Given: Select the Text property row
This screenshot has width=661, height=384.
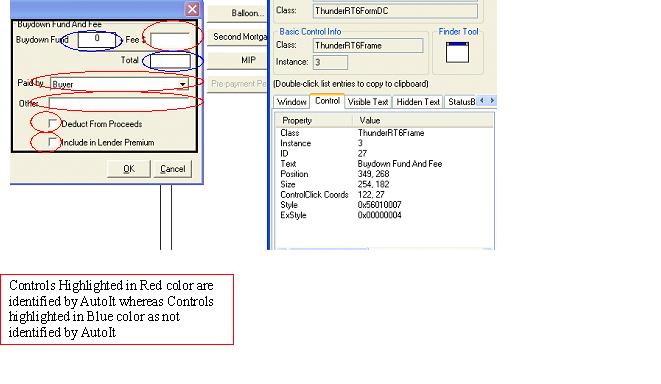Looking at the screenshot, I should [384, 164].
